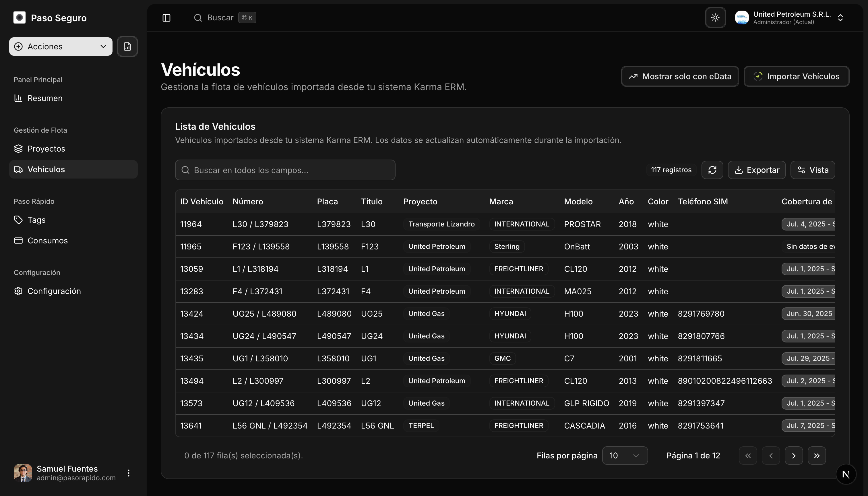
Task: Select the Resumen chart icon
Action: [x=18, y=98]
